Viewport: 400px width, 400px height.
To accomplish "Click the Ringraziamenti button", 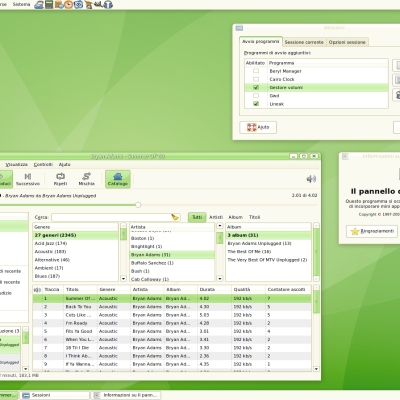I will click(372, 231).
